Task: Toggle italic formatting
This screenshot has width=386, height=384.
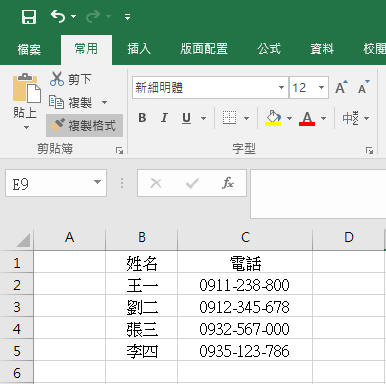Action: pyautogui.click(x=164, y=118)
